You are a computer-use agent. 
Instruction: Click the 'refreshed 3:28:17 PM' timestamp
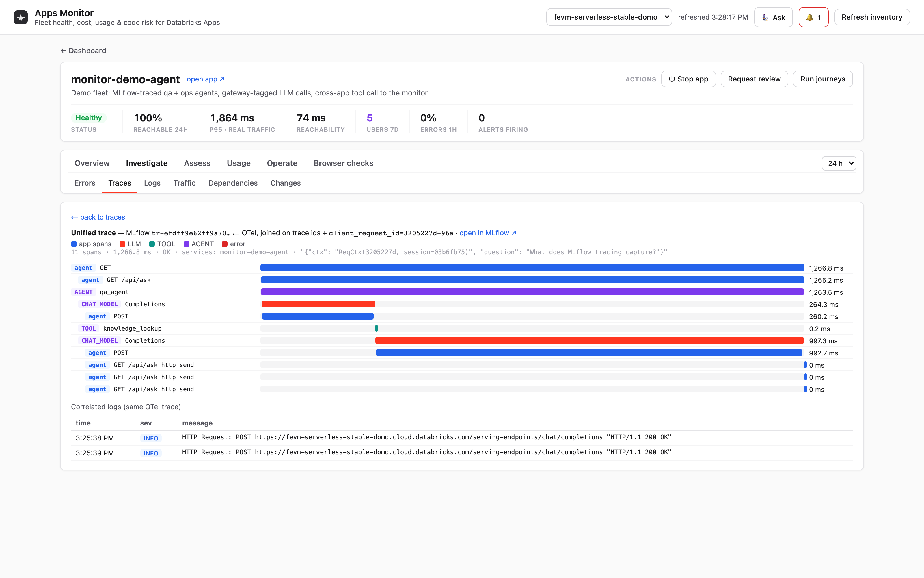coord(713,17)
